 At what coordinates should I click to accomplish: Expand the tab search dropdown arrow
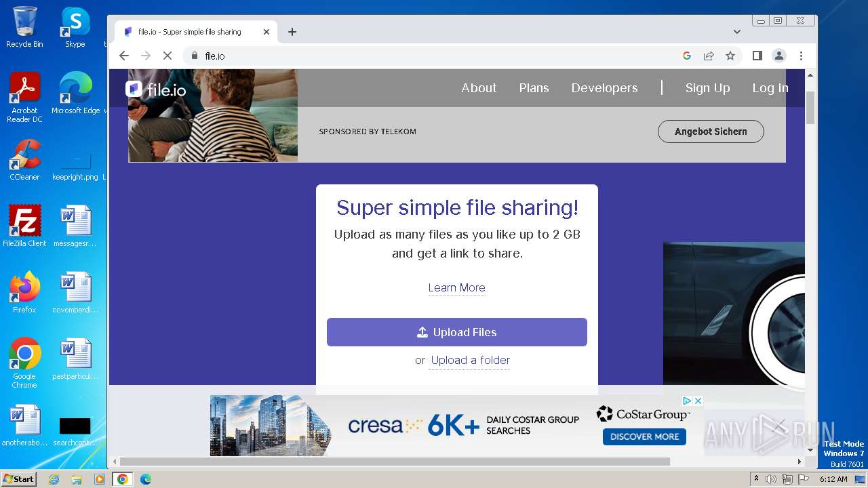tap(737, 32)
